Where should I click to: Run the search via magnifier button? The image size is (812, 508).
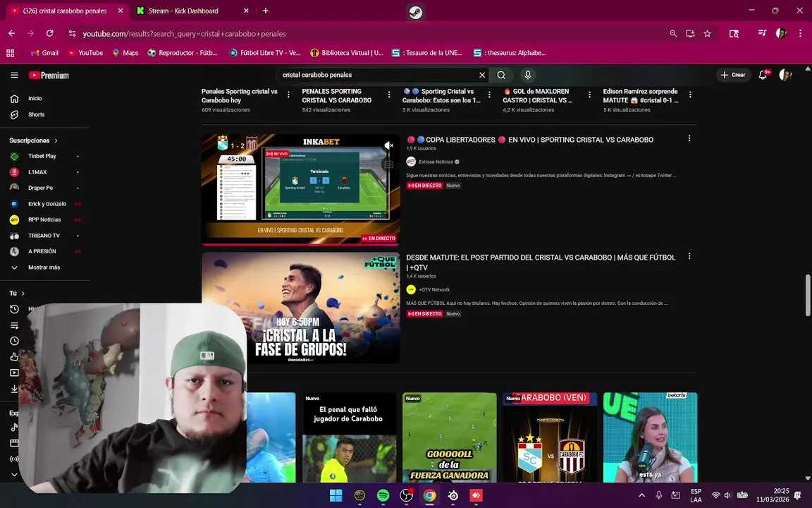pyautogui.click(x=501, y=75)
